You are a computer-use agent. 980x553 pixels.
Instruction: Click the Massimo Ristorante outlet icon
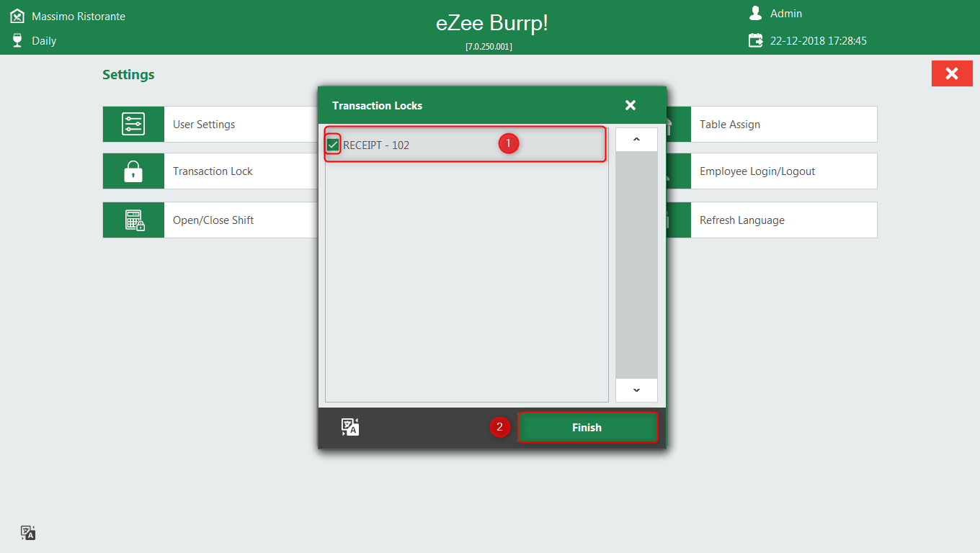[17, 15]
